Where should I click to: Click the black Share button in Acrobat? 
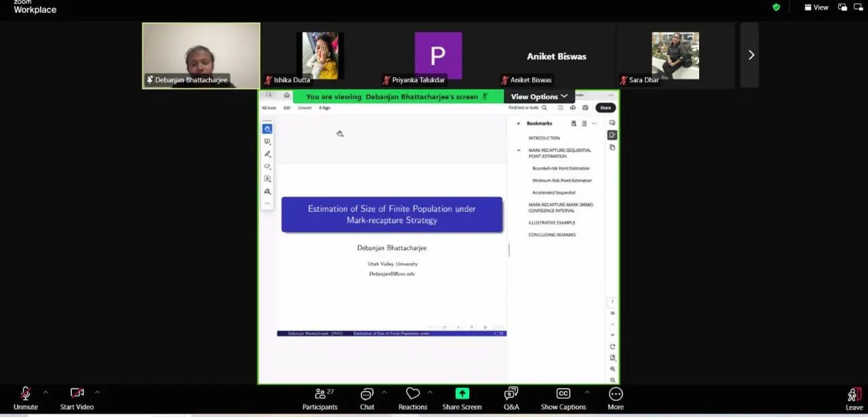tap(606, 108)
